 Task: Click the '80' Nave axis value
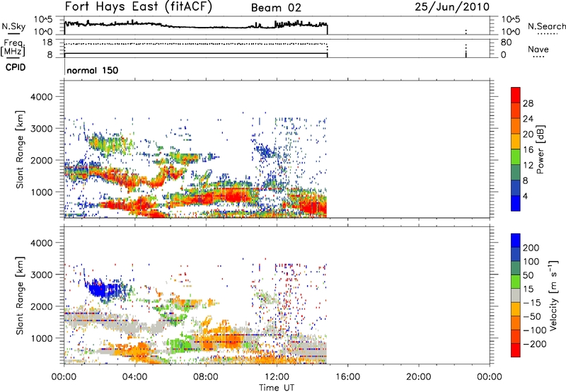506,42
